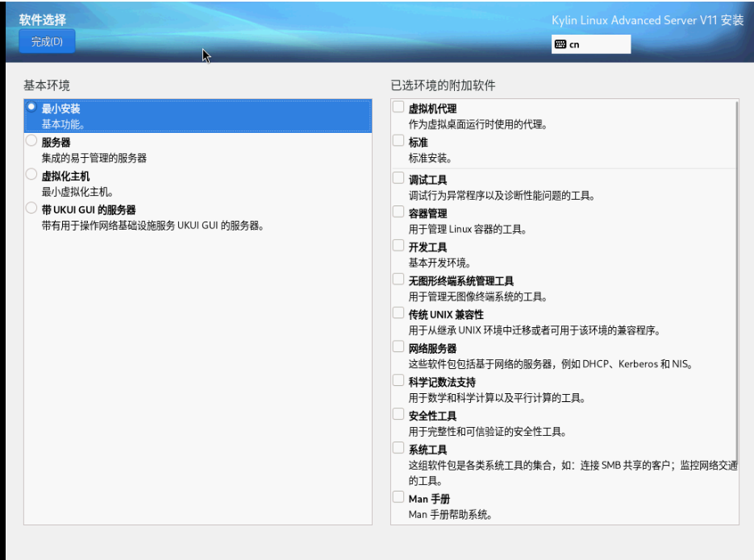
Task: Enable the 安全性工具 checkbox
Action: pyautogui.click(x=398, y=415)
